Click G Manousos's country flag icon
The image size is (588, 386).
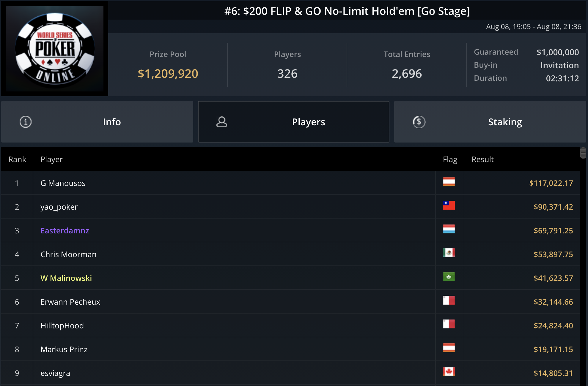(x=449, y=181)
